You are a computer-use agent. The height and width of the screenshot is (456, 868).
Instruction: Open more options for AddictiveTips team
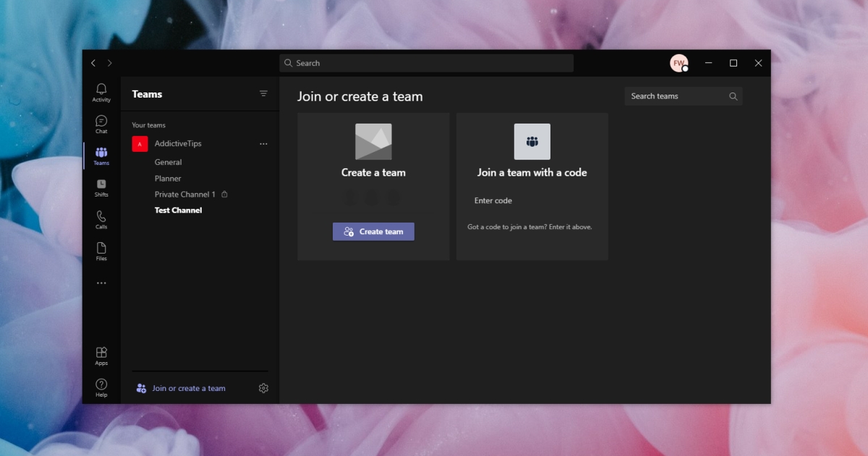263,144
